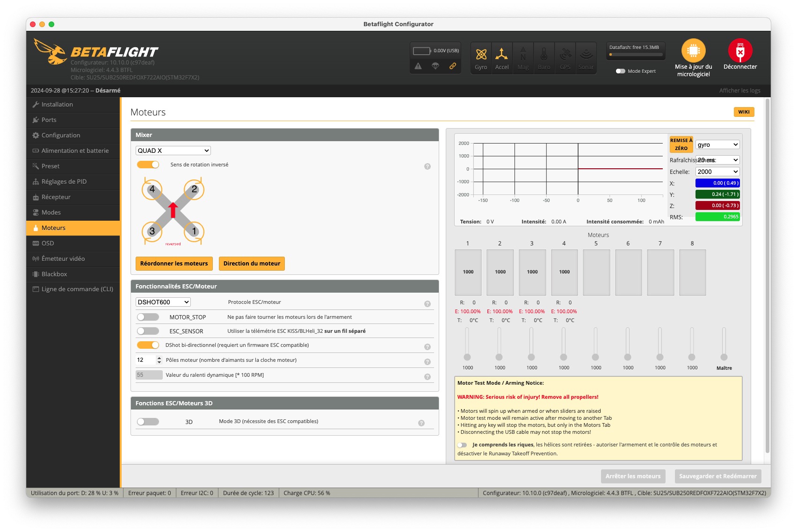Click help icon next to Protocole ESC/moteur
This screenshot has height=532, width=797.
point(427,304)
